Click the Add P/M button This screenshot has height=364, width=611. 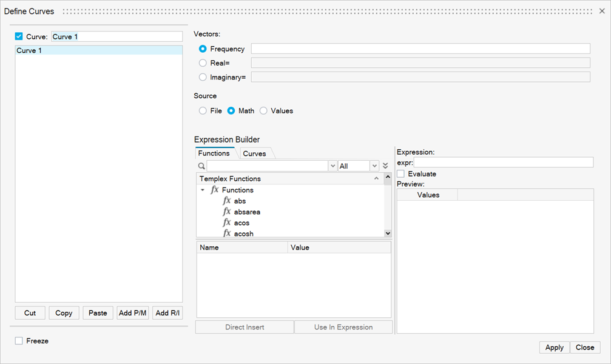tap(133, 313)
